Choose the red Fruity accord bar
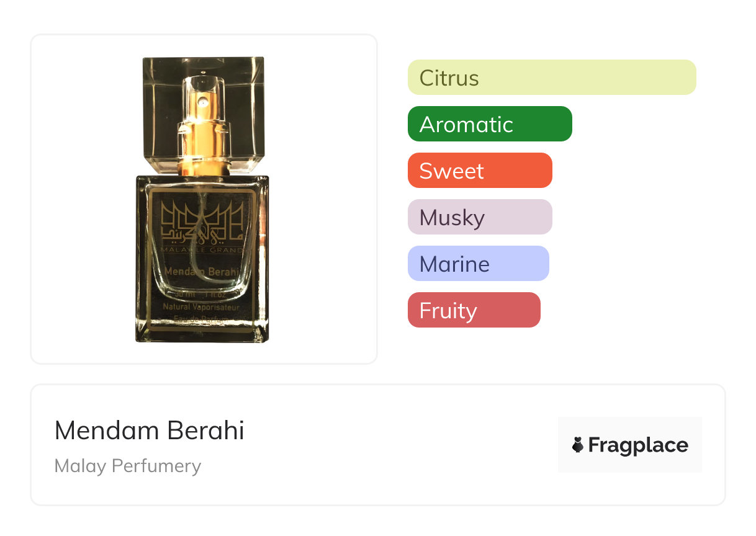756x536 pixels. click(x=474, y=310)
